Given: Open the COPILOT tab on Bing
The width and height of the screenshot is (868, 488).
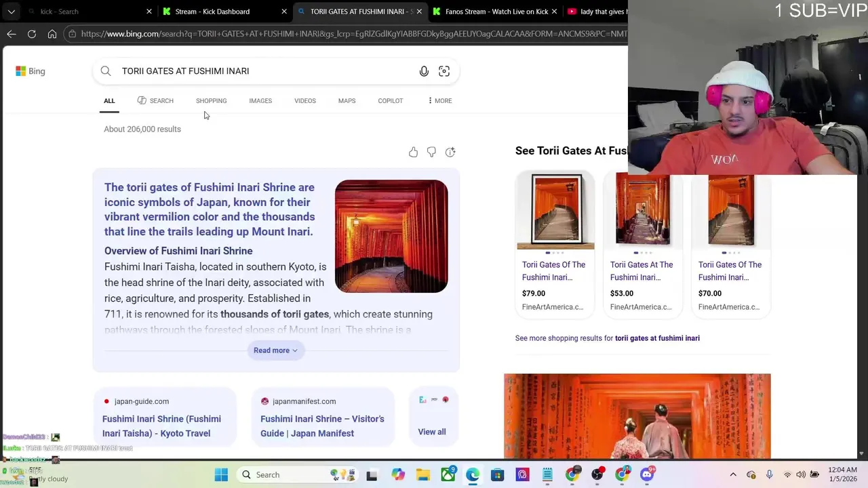Looking at the screenshot, I should coord(391,101).
